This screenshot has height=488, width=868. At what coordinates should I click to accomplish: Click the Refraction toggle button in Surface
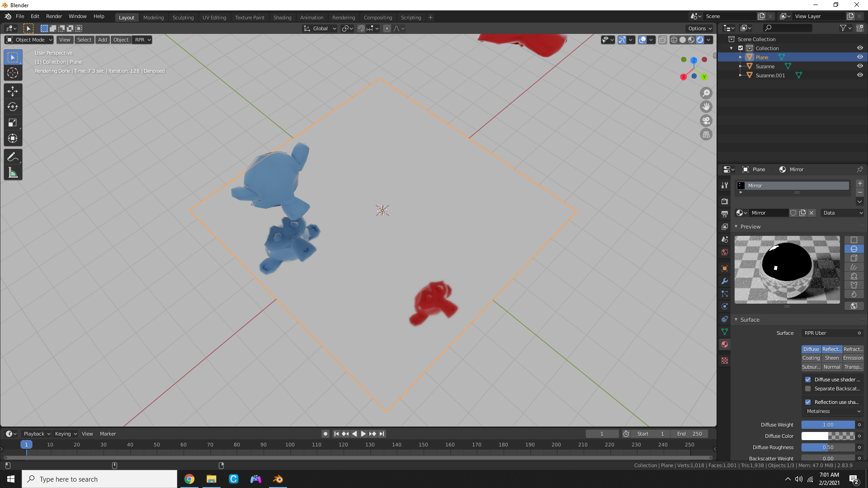click(x=853, y=349)
